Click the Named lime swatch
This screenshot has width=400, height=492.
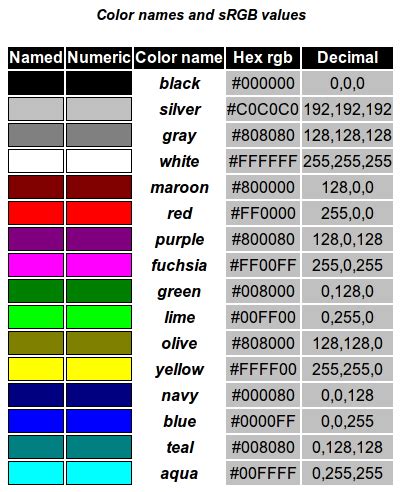pos(36,317)
